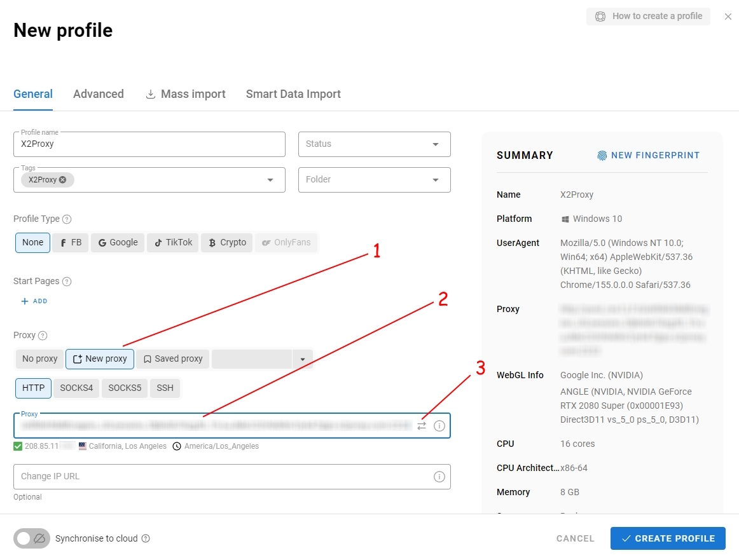The width and height of the screenshot is (739, 560).
Task: Select TikTok profile type
Action: coord(173,243)
